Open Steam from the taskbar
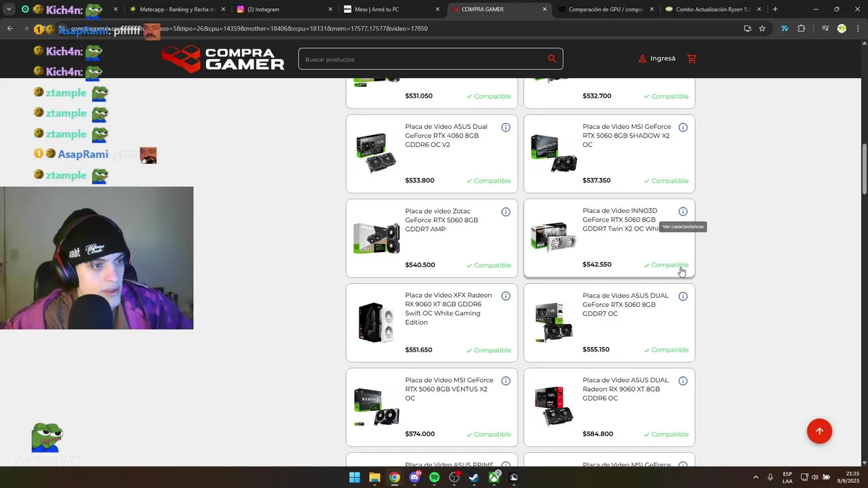This screenshot has width=868, height=488. pyautogui.click(x=474, y=477)
